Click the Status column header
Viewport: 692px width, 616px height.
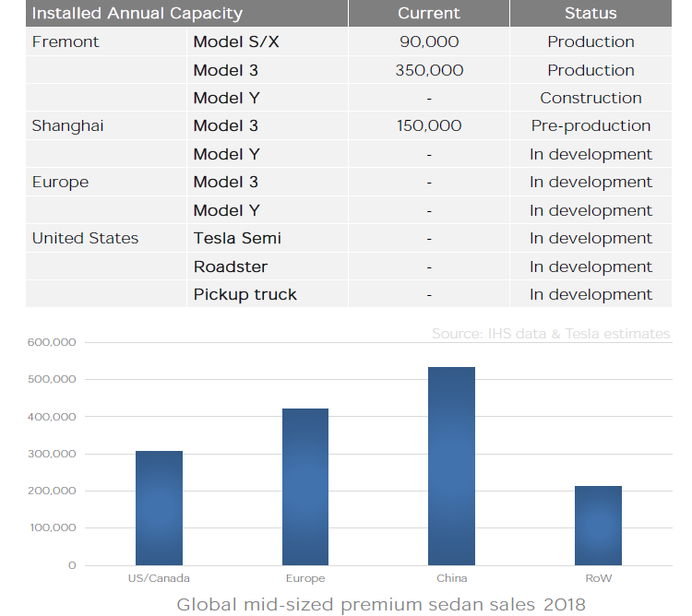coord(591,14)
